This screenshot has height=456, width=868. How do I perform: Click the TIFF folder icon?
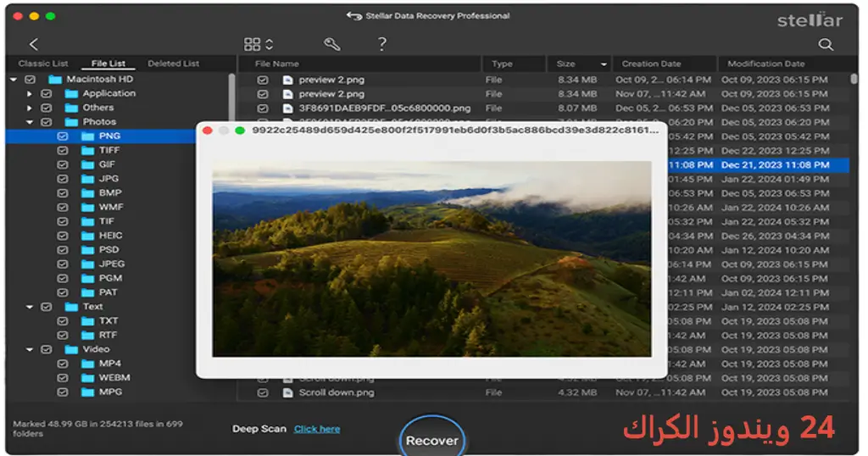pos(87,151)
